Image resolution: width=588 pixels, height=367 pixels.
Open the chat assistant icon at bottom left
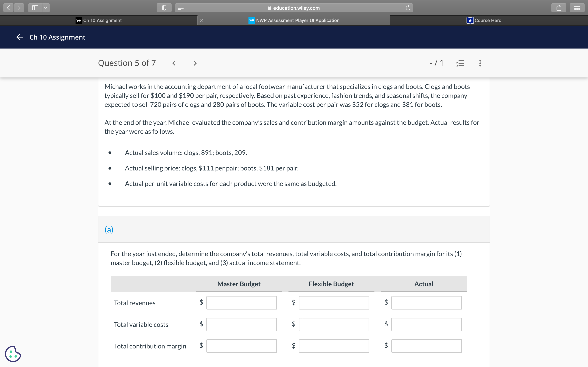(x=13, y=354)
